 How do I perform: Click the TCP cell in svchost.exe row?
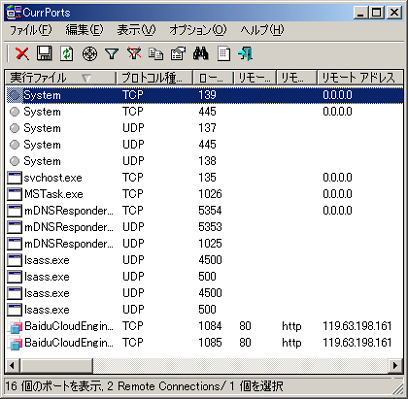coord(133,178)
